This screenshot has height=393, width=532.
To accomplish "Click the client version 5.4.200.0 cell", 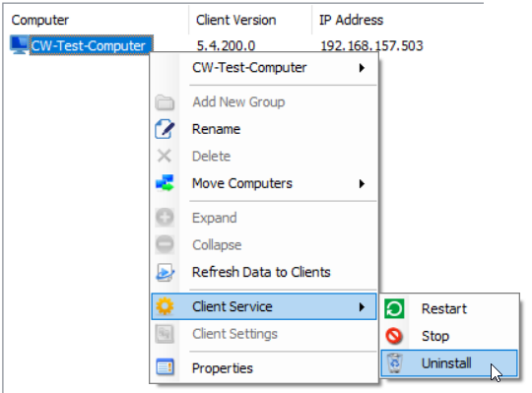I will [226, 45].
